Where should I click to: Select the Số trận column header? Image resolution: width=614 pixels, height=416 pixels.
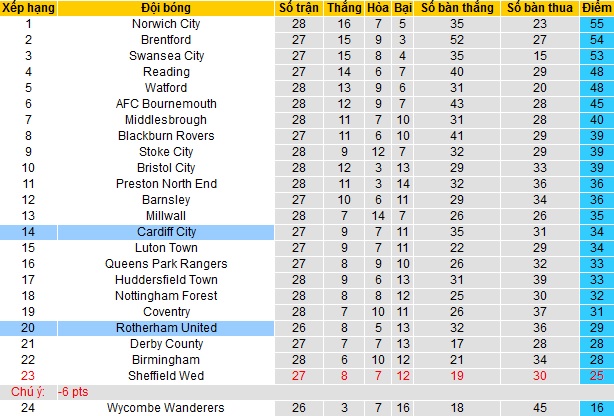coord(299,8)
